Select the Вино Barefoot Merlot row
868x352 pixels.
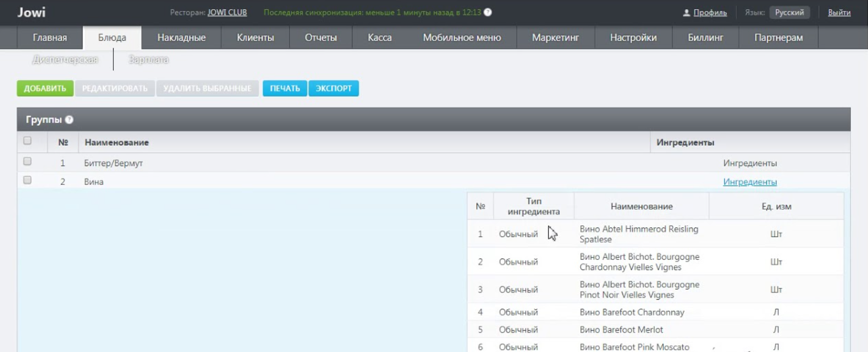[x=655, y=329]
